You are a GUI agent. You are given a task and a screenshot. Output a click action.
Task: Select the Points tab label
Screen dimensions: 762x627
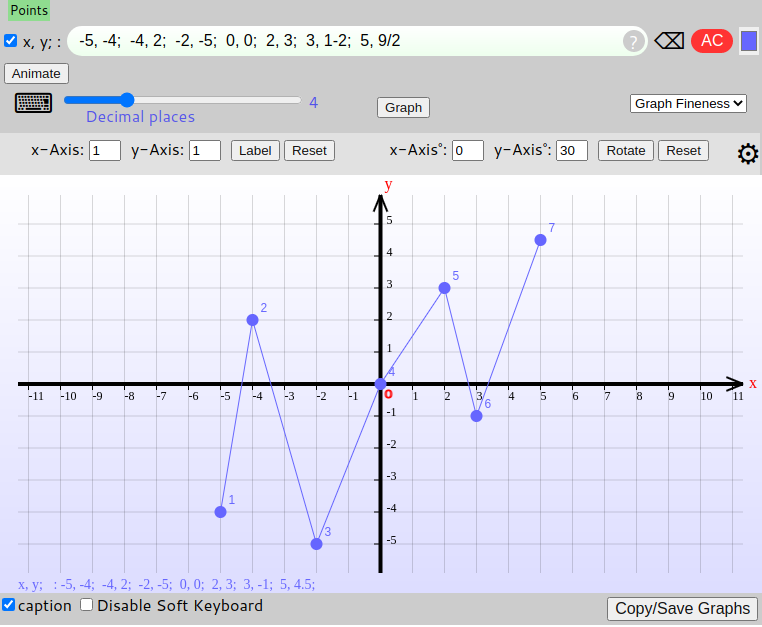tap(29, 10)
